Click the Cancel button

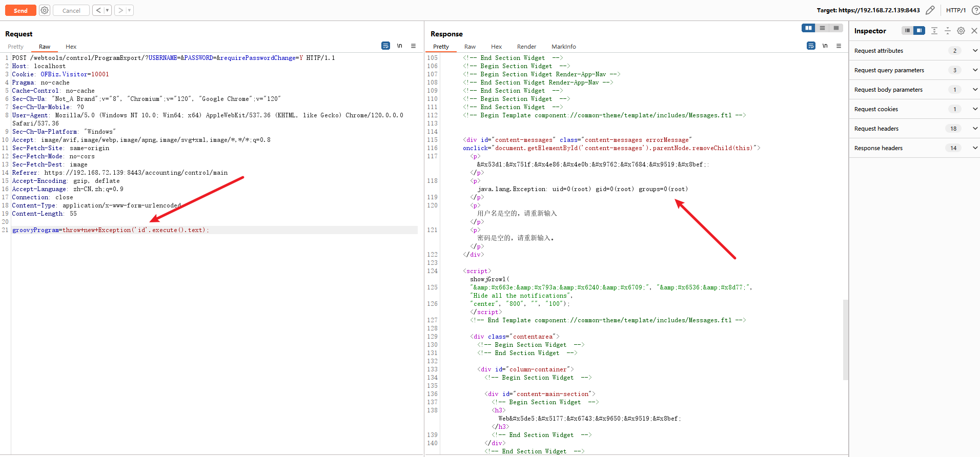pos(71,10)
